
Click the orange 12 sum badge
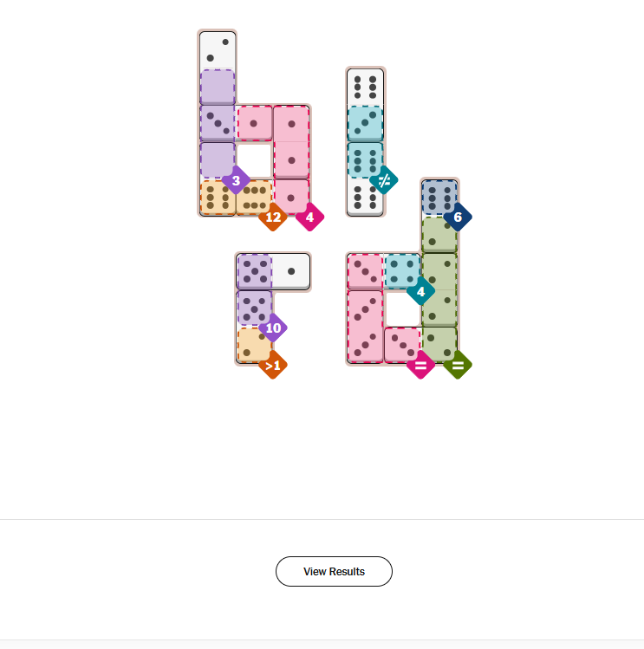click(x=273, y=217)
